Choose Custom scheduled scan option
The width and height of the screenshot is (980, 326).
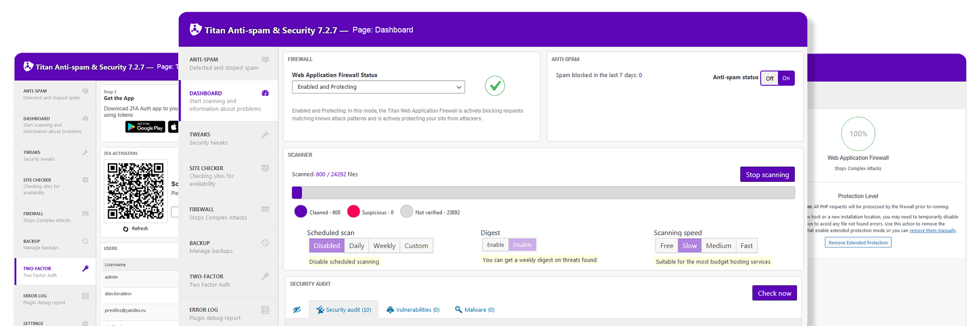(x=416, y=246)
